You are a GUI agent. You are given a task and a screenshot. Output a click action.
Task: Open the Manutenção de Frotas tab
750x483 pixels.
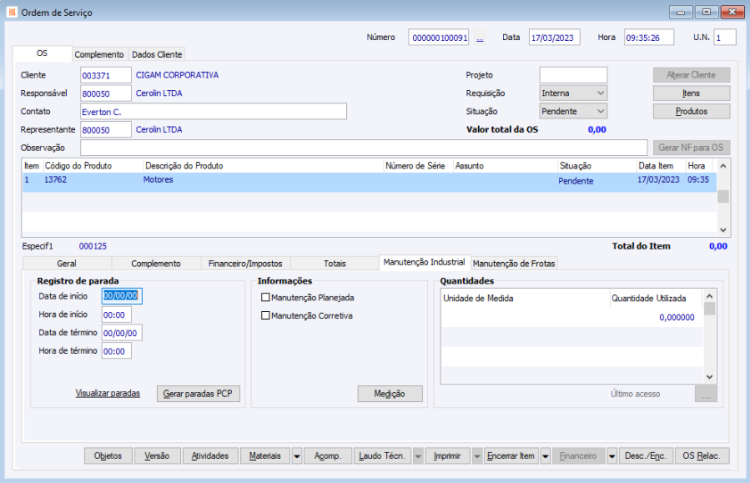pyautogui.click(x=514, y=263)
